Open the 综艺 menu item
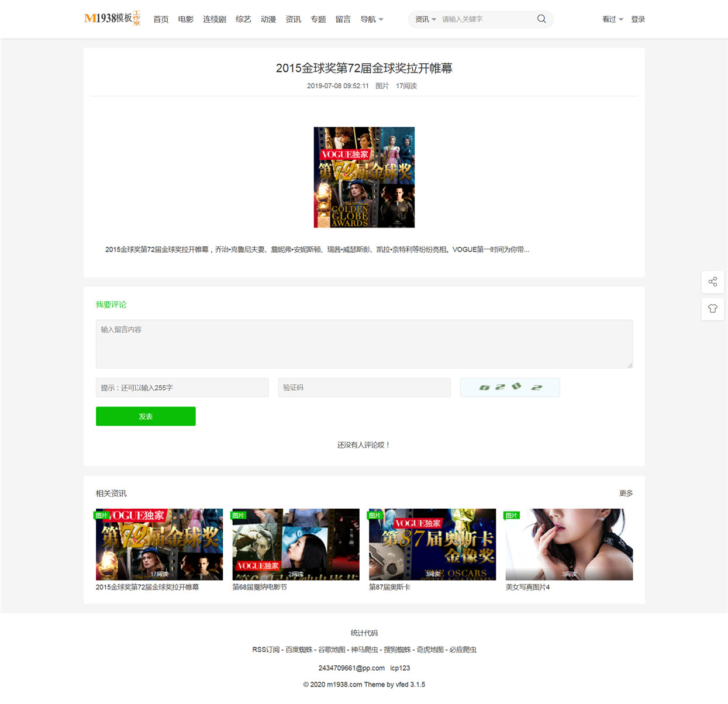 click(x=243, y=19)
